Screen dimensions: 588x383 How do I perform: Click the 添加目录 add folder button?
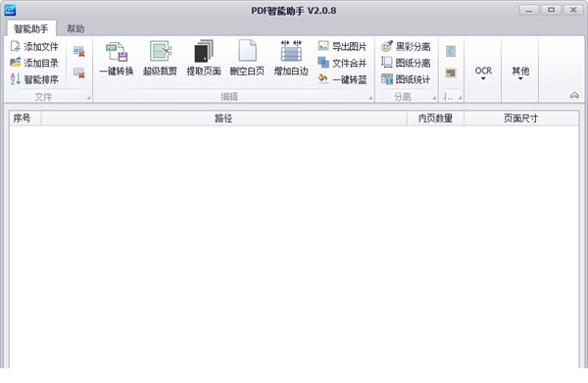click(x=34, y=63)
